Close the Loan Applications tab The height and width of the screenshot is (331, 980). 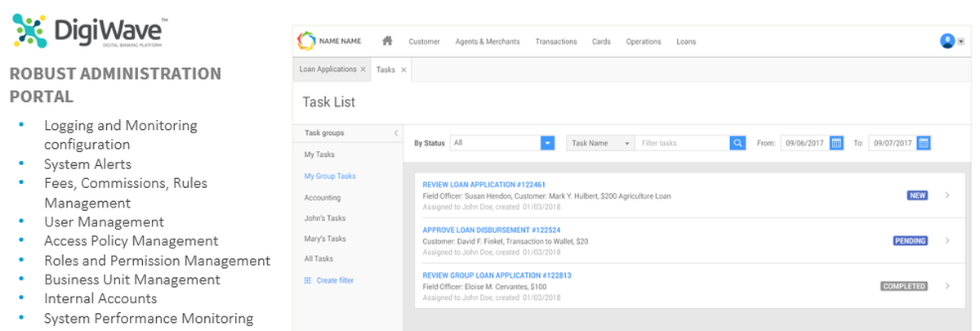pyautogui.click(x=363, y=70)
